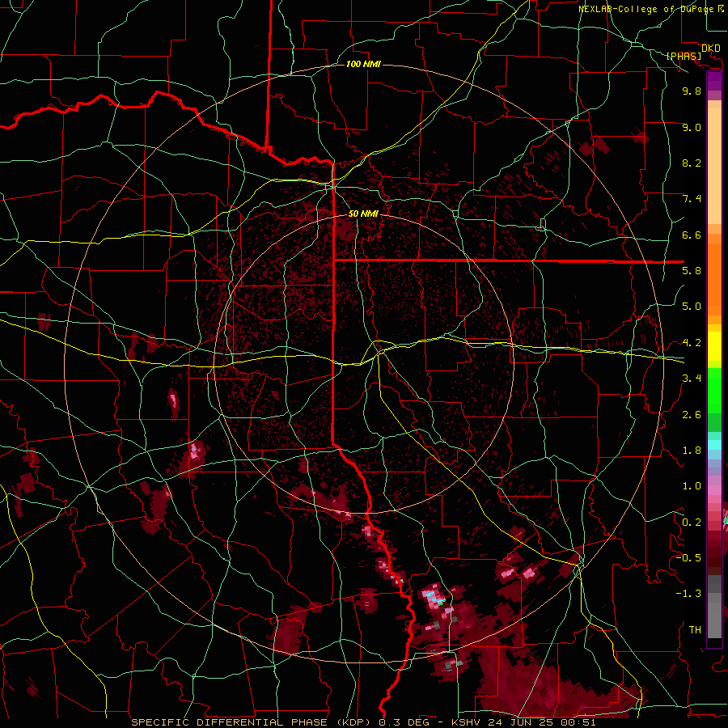Click the 1.8 value on color scale
728x728 pixels.
point(692,451)
